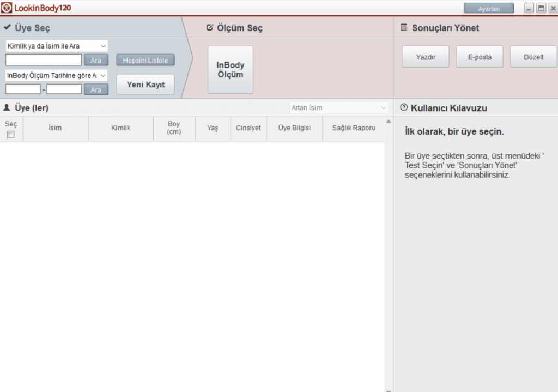The image size is (558, 392).
Task: Open the Artan İsim sort dropdown
Action: [338, 108]
